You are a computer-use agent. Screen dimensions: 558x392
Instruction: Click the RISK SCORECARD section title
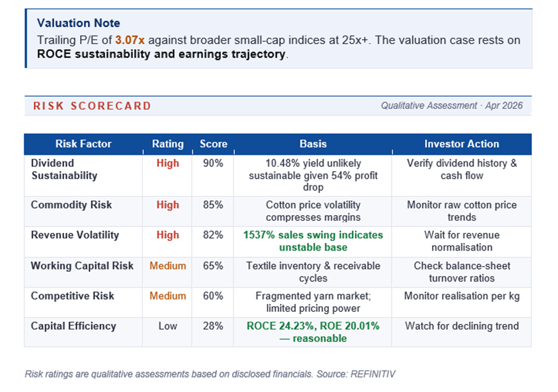click(92, 106)
